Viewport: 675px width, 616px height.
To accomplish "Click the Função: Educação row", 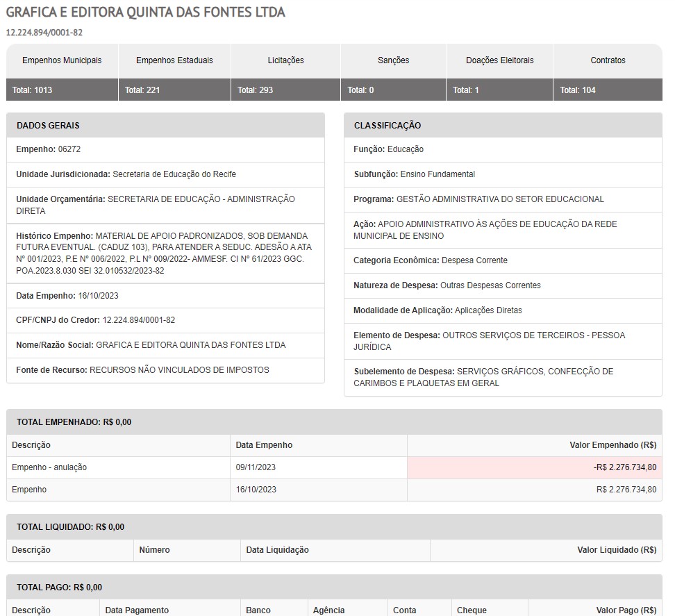I will (x=503, y=149).
